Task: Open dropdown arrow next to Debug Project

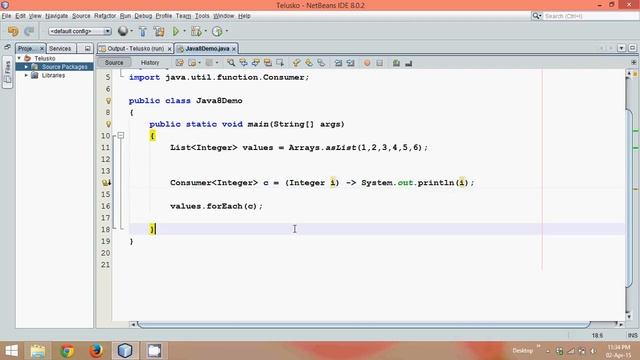Action: 205,31
